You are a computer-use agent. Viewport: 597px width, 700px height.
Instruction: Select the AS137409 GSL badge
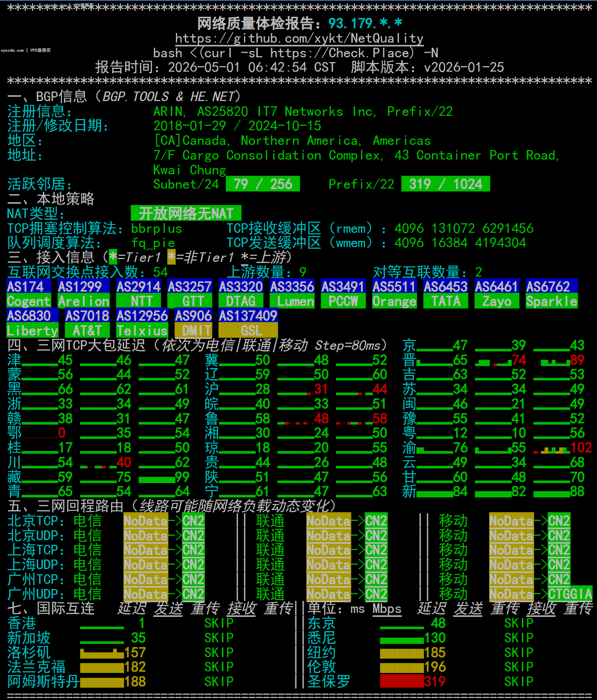(248, 323)
